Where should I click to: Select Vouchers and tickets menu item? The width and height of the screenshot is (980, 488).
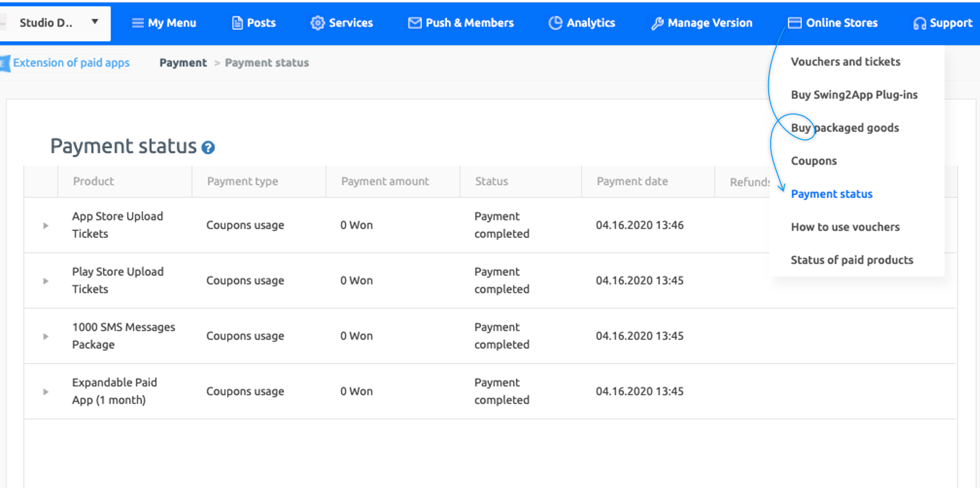pos(845,62)
